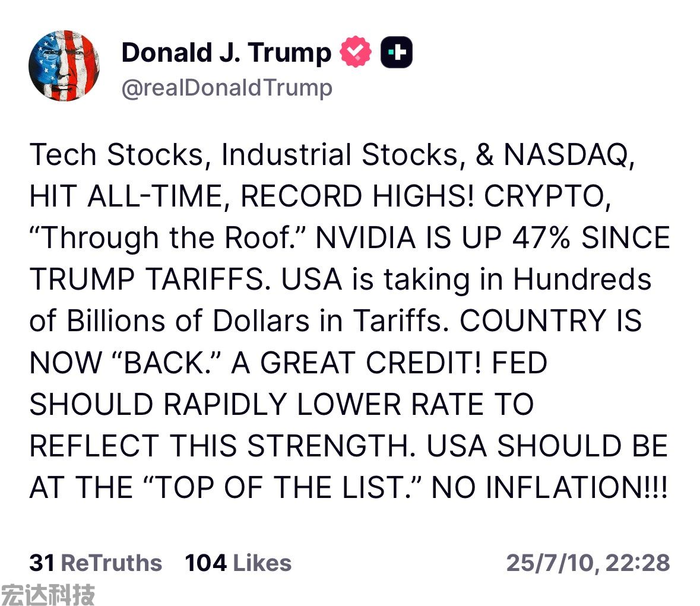Click the 47% figure in the post
The width and height of the screenshot is (700, 606).
tap(541, 237)
